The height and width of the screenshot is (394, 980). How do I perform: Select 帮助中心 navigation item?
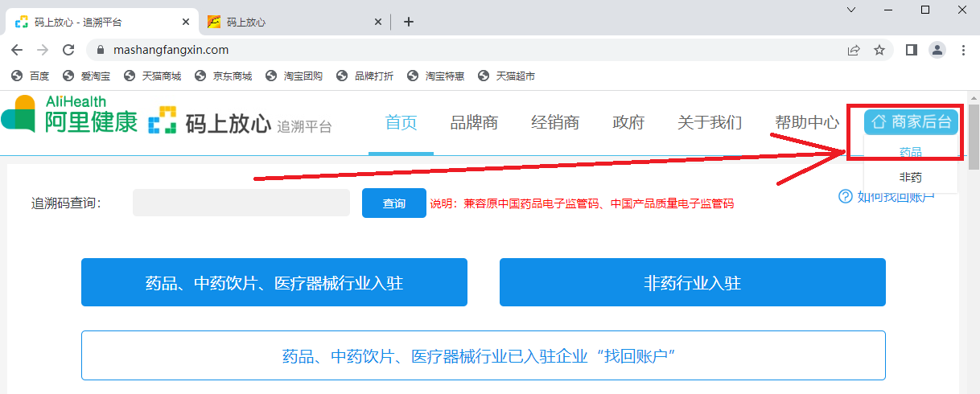click(x=807, y=123)
